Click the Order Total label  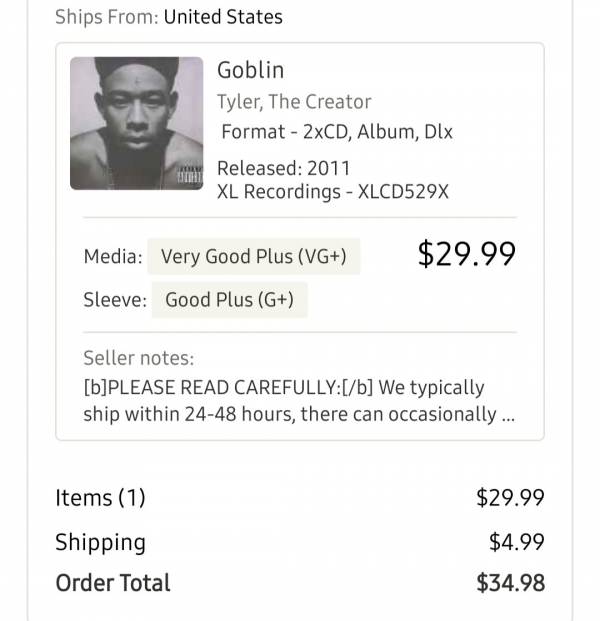[113, 583]
